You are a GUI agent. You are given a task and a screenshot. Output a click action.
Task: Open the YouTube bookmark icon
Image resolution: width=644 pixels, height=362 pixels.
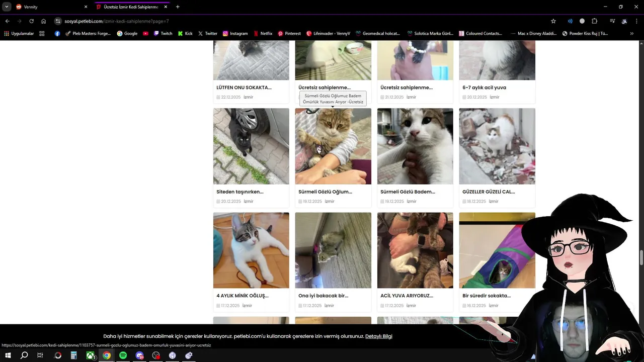pyautogui.click(x=145, y=34)
